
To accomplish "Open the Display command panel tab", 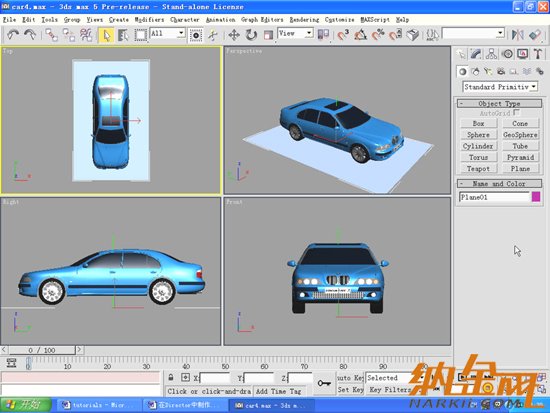I will (x=522, y=54).
